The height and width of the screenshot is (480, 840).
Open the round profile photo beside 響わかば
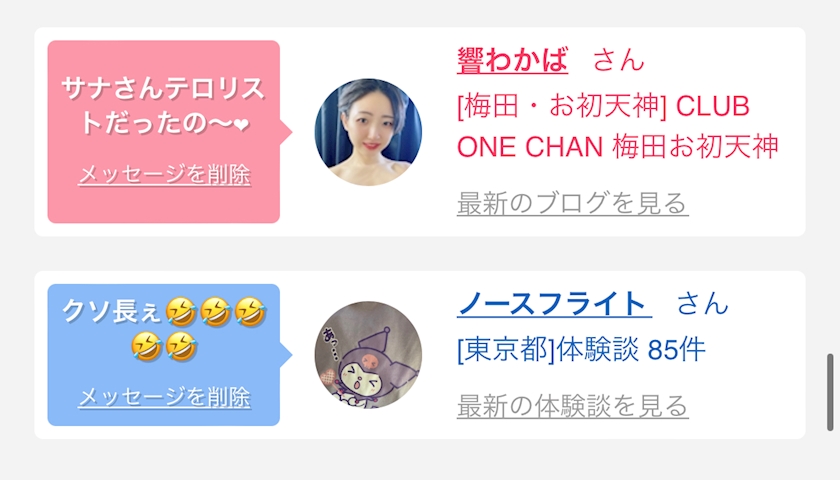tap(368, 132)
